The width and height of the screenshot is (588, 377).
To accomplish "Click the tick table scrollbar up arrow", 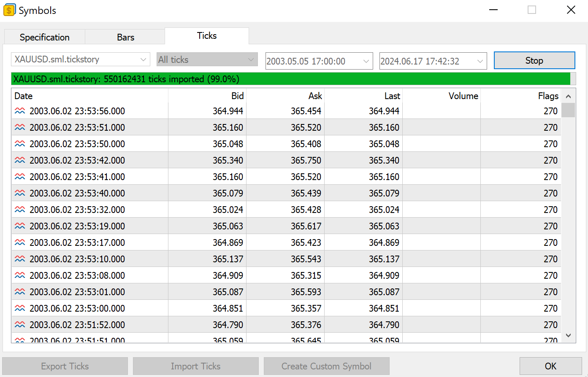I will click(x=568, y=97).
